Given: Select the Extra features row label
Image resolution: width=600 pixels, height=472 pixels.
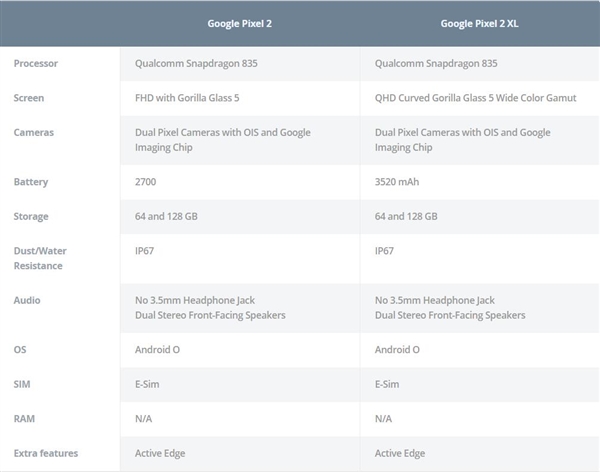Looking at the screenshot, I should click(46, 453).
